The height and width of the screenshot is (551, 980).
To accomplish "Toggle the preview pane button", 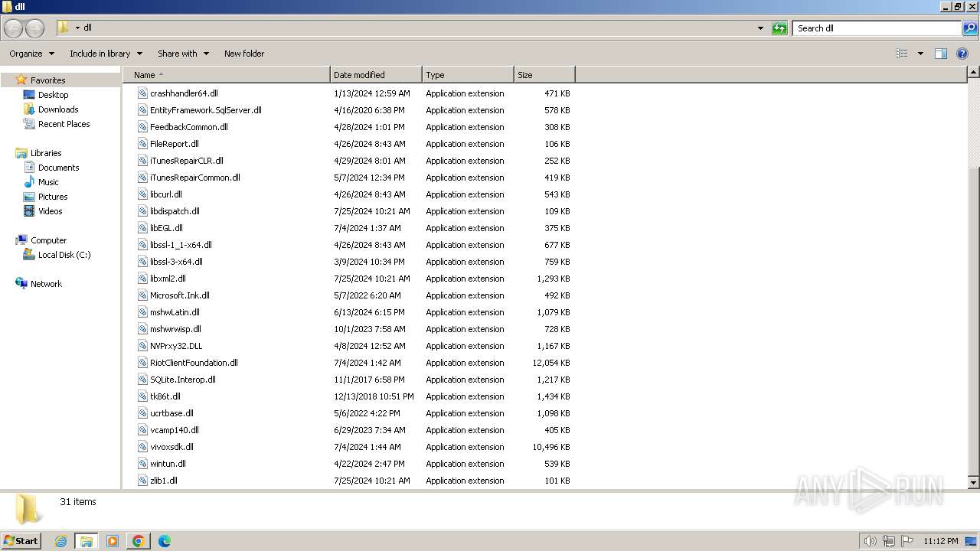I will pos(941,54).
